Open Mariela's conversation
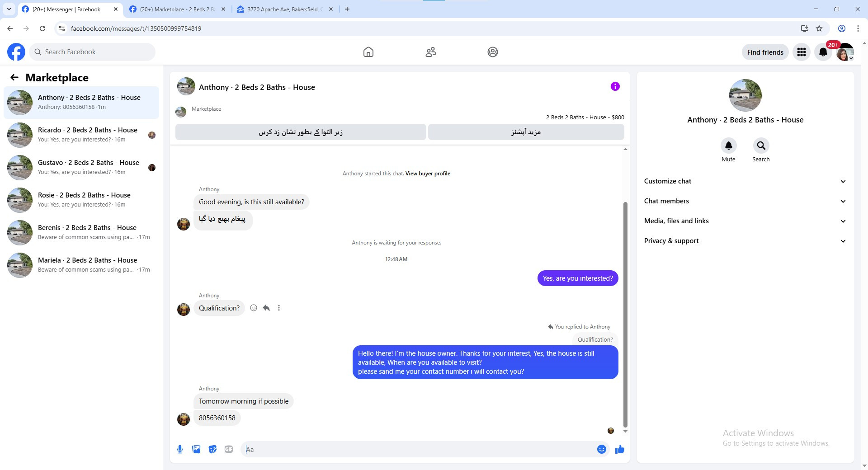 point(81,265)
